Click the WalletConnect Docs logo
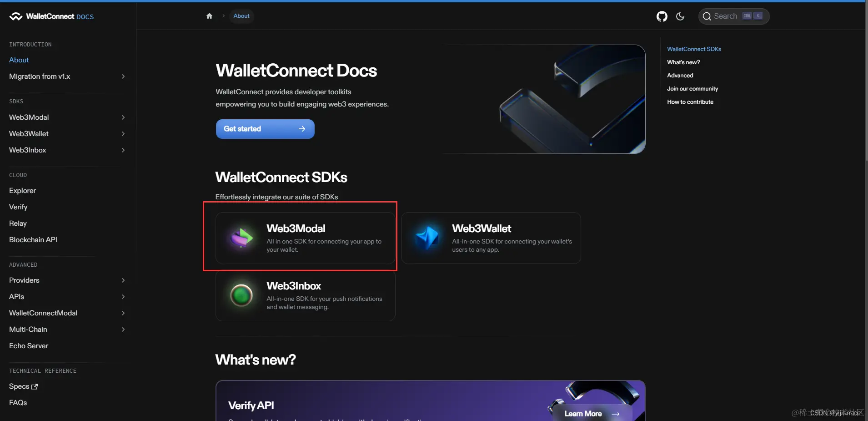Screen dimensions: 868x421 tap(51, 16)
